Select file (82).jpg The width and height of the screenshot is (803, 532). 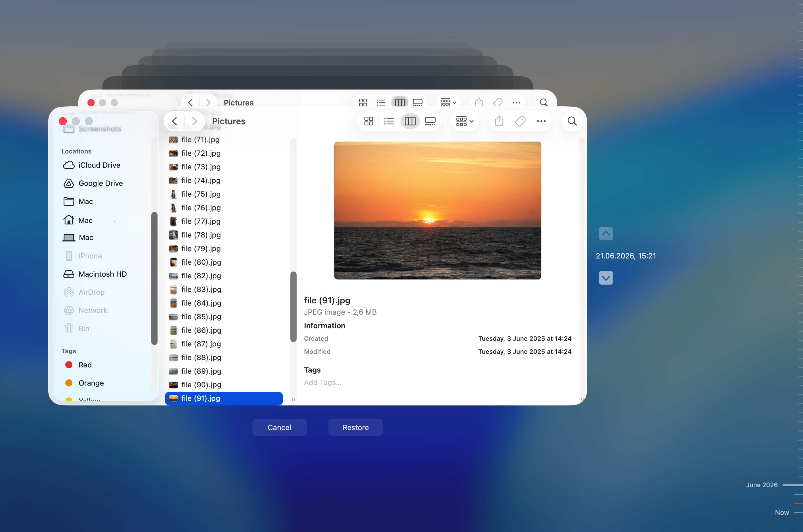click(x=224, y=276)
